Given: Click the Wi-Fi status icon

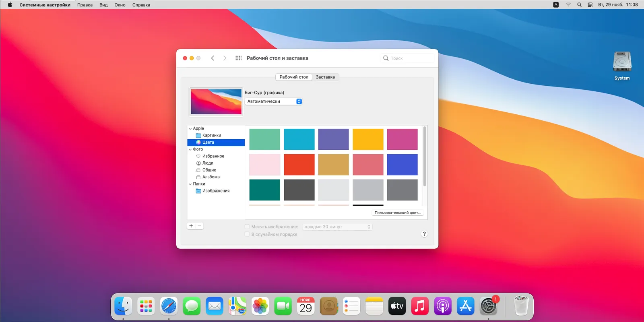Looking at the screenshot, I should [568, 5].
